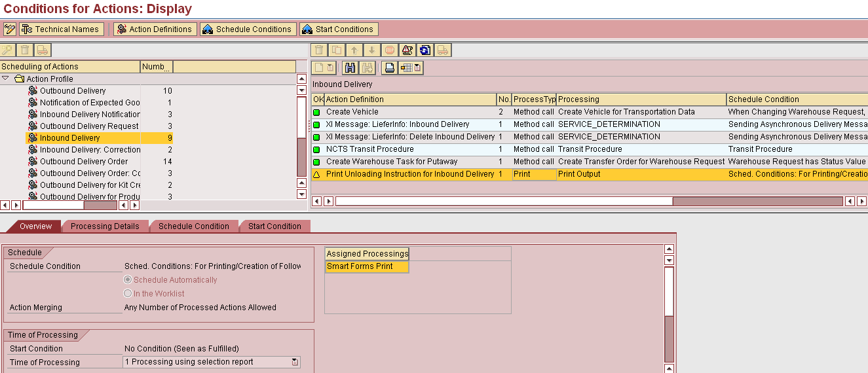Switch to the Processing Details tab
The image size is (868, 373).
[105, 226]
